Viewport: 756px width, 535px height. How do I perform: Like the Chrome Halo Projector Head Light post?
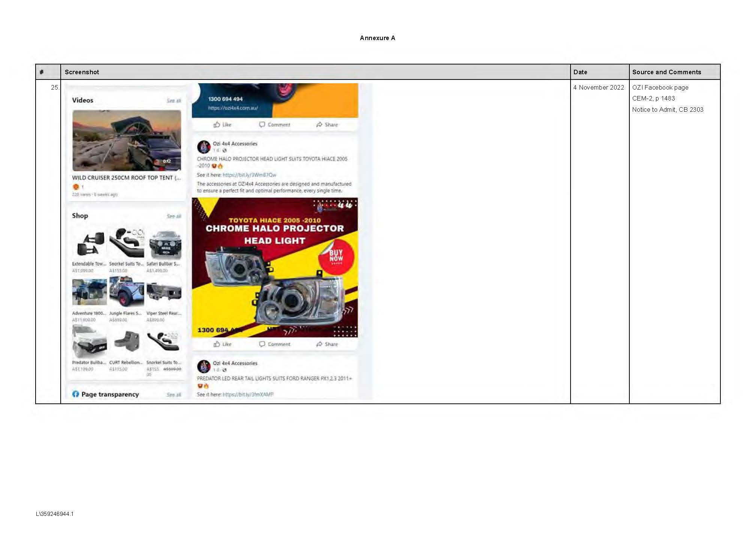pos(223,344)
